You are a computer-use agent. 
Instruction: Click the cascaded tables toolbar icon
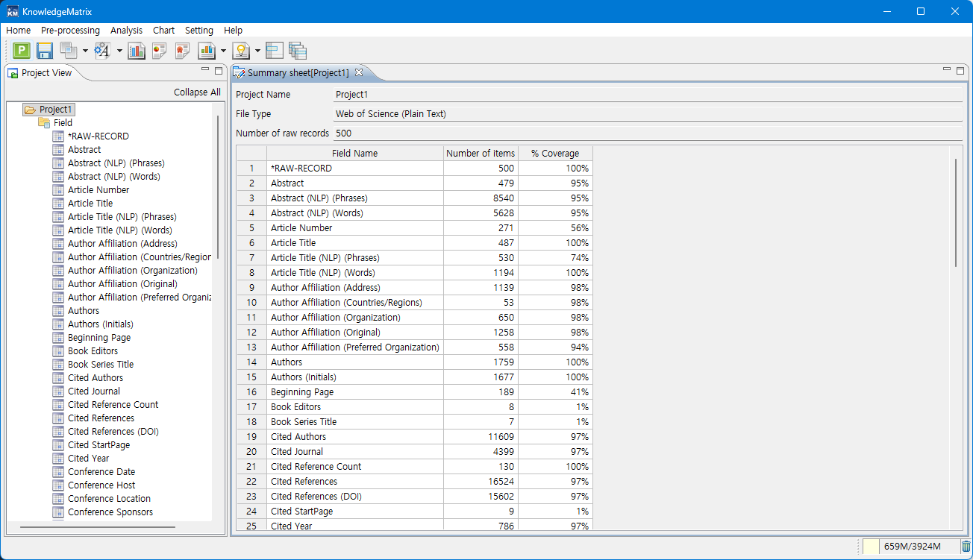point(298,51)
